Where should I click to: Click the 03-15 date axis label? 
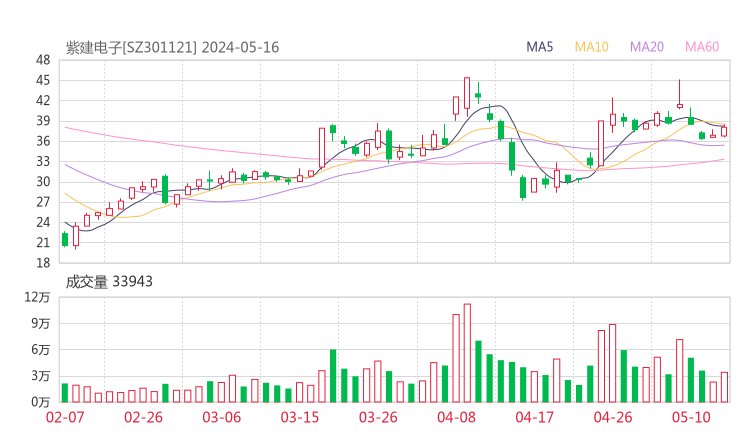[300, 417]
